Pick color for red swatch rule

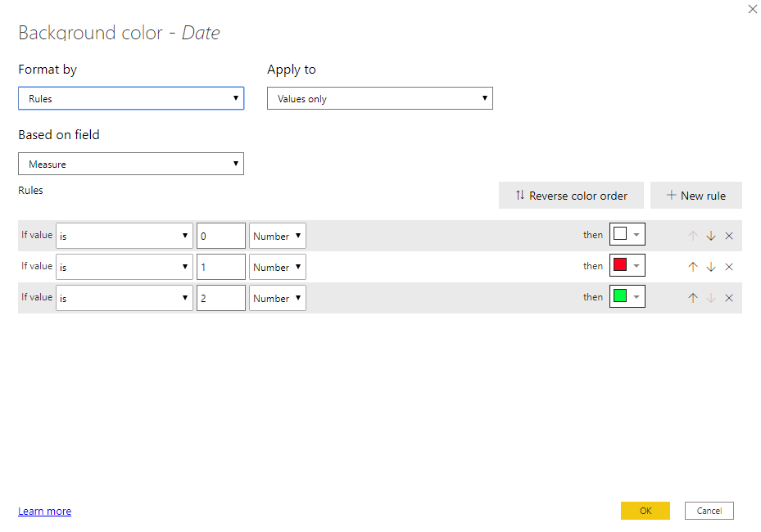coord(627,265)
